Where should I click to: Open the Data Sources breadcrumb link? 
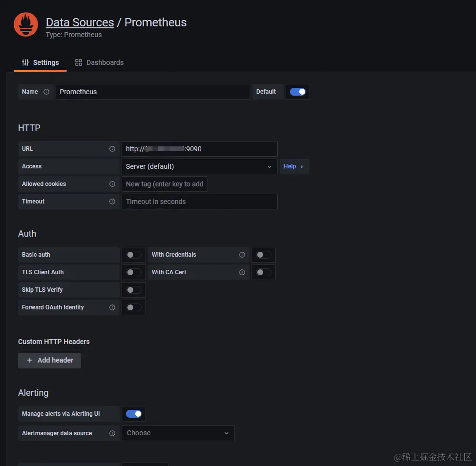click(80, 22)
